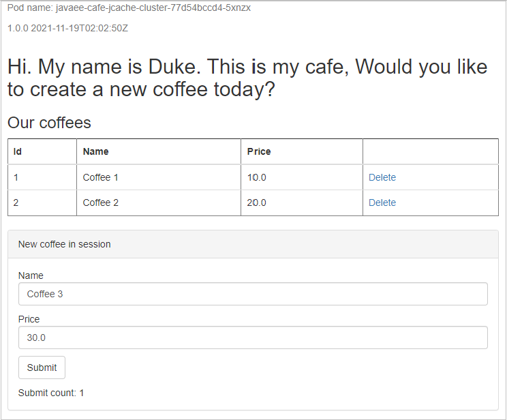Delete the Coffee 2 row
507x420 pixels.
tap(382, 202)
